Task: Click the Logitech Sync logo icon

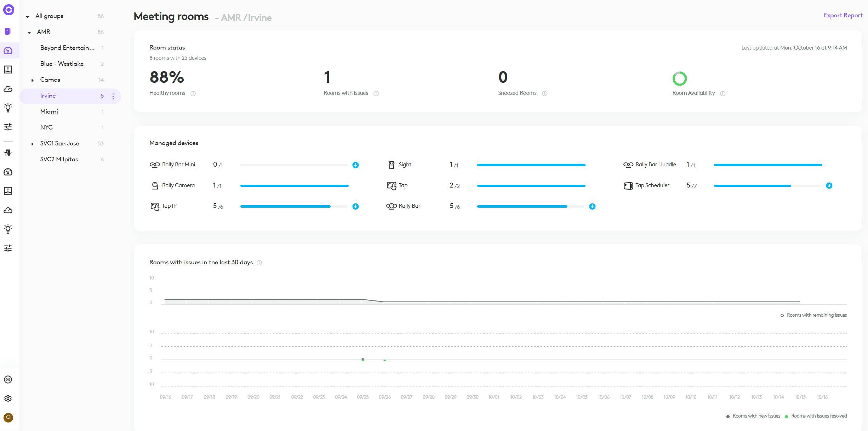Action: [x=8, y=10]
